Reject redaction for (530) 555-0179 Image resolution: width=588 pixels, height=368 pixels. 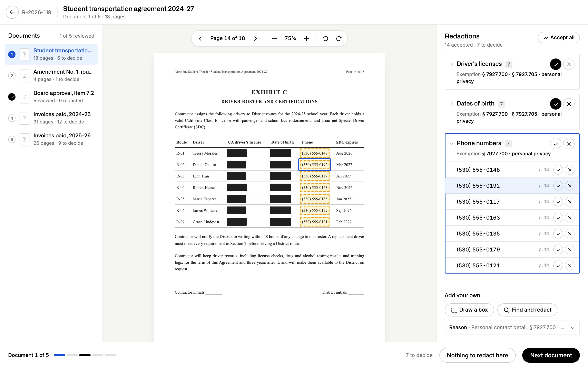click(x=570, y=249)
